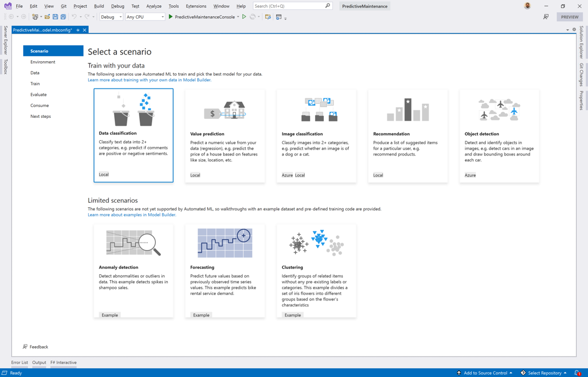This screenshot has width=588, height=377.
Task: Pin the mbconfig document tab
Action: pos(78,30)
